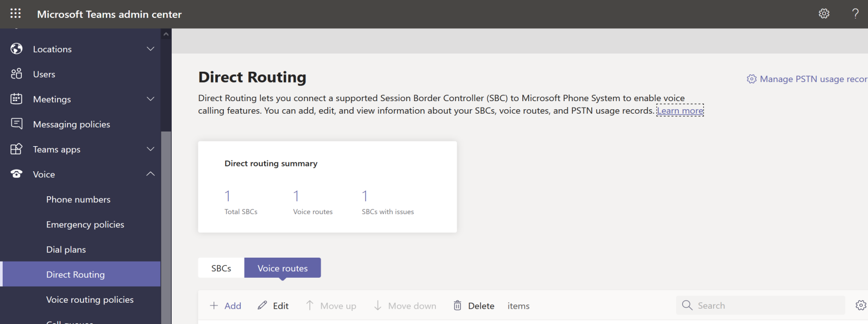Click the Delete trash can icon

[458, 306]
